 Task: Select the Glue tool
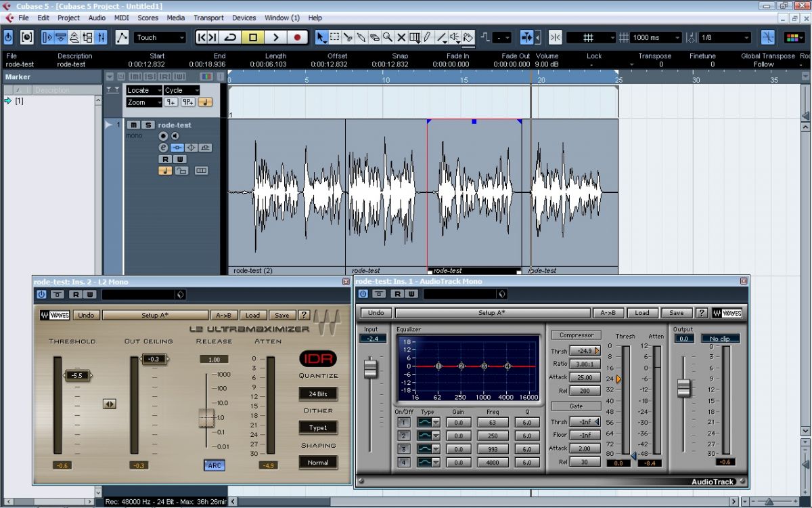coord(361,37)
